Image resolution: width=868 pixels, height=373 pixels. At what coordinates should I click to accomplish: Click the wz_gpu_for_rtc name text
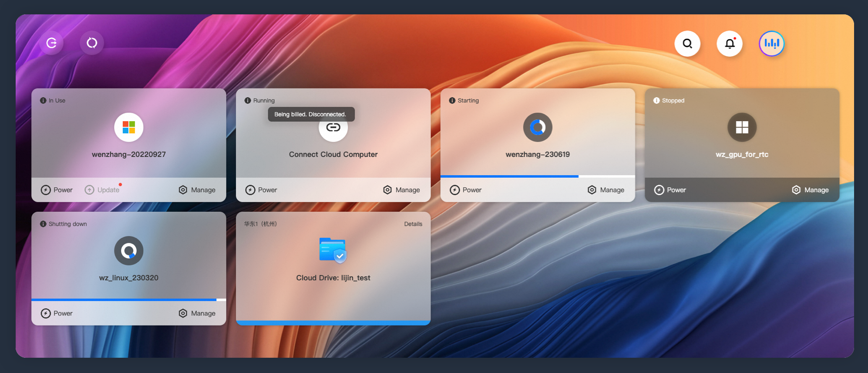click(742, 155)
